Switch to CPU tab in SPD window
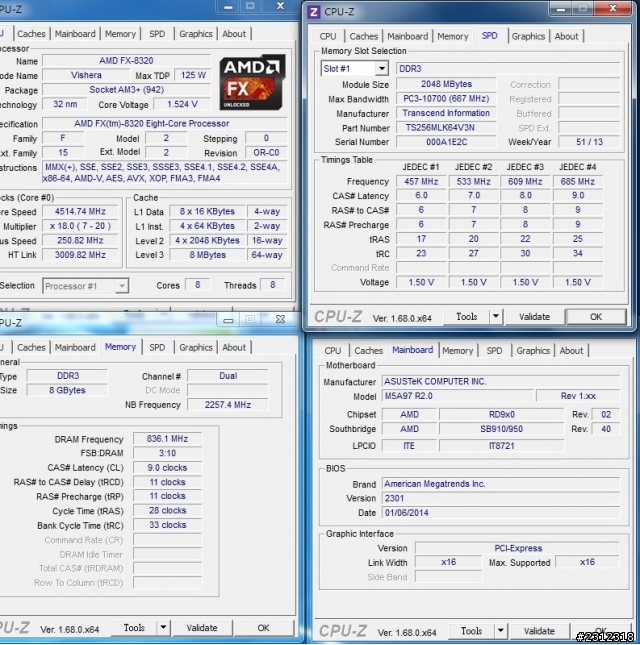640x645 pixels. coord(328,36)
